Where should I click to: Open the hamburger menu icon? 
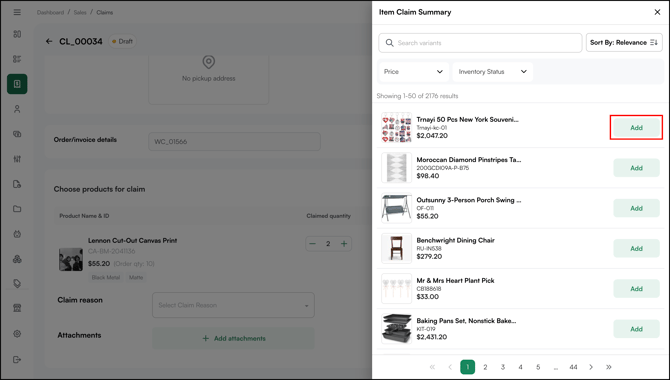pyautogui.click(x=17, y=12)
